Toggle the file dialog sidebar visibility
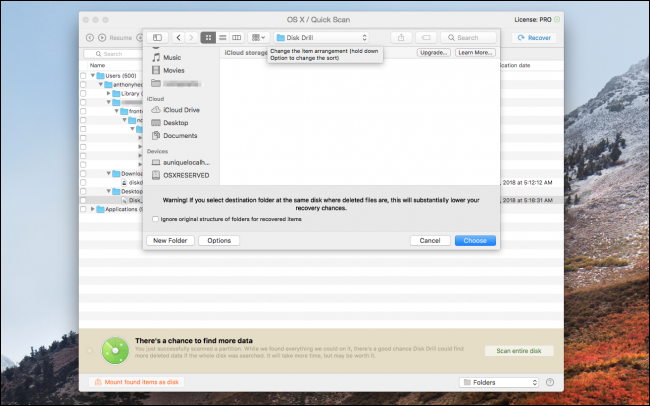This screenshot has height=406, width=650. pos(157,38)
